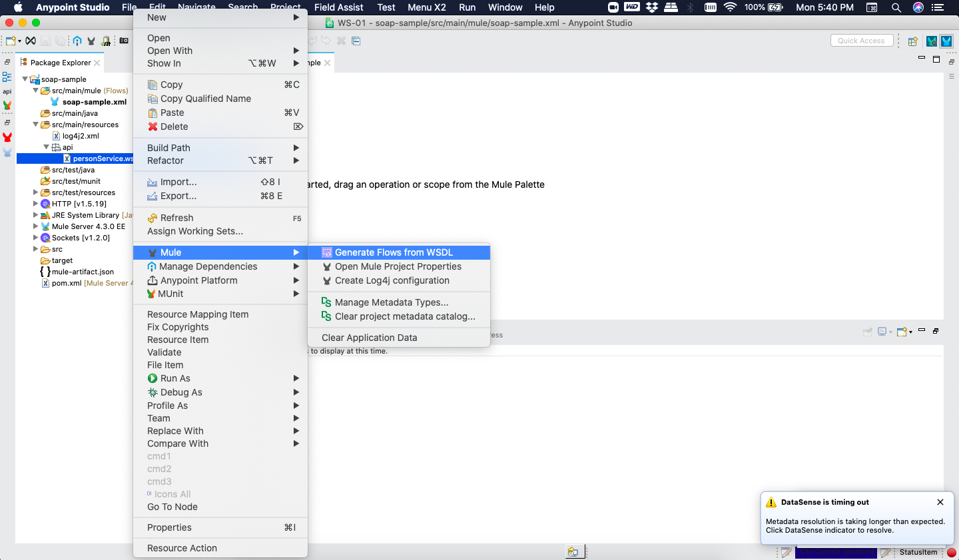Collapse the src/main/resources folder
This screenshot has height=560, width=959.
[x=36, y=125]
